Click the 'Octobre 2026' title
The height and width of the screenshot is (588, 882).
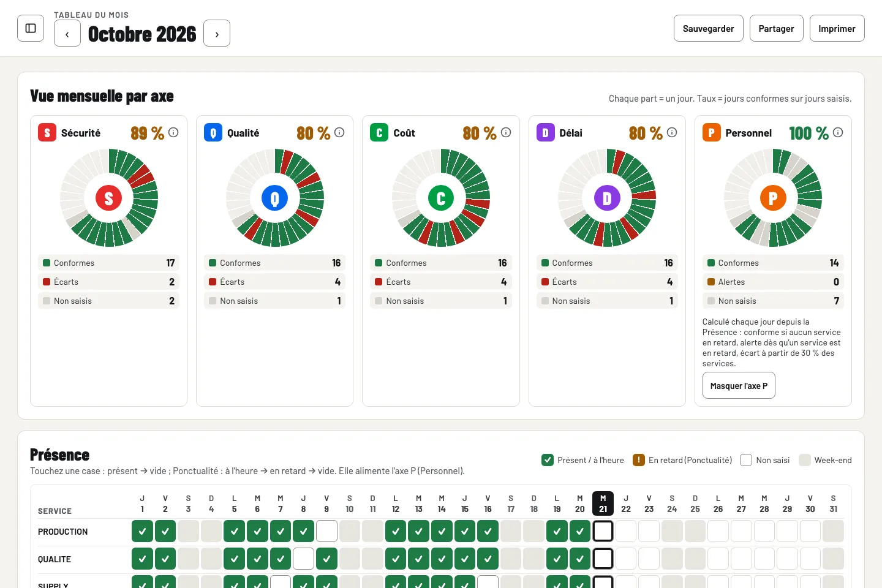142,34
